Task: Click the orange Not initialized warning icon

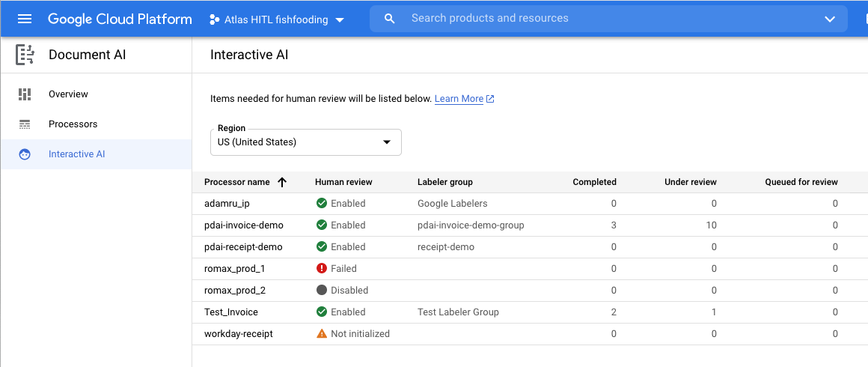Action: [322, 334]
